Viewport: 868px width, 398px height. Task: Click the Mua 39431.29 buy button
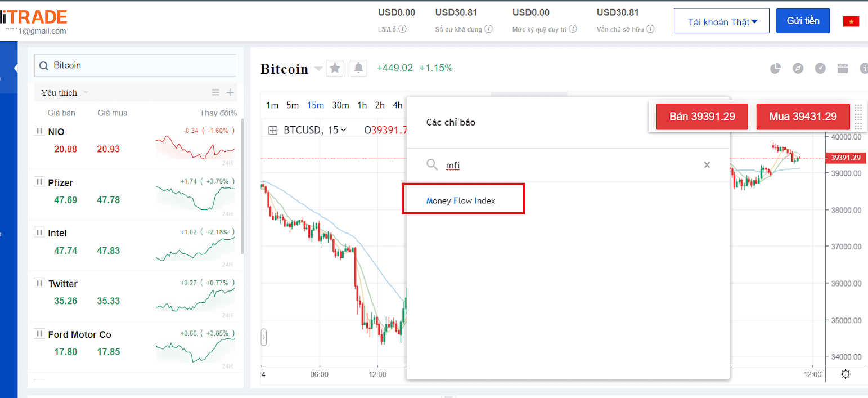[x=802, y=117]
